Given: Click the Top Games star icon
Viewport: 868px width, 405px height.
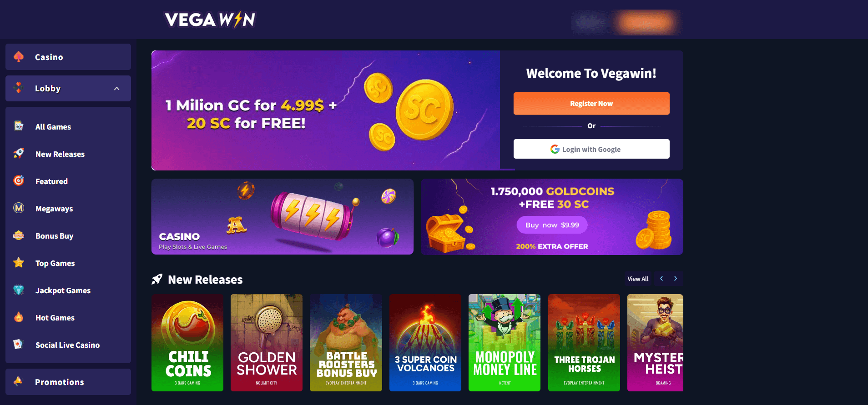Looking at the screenshot, I should [x=19, y=262].
